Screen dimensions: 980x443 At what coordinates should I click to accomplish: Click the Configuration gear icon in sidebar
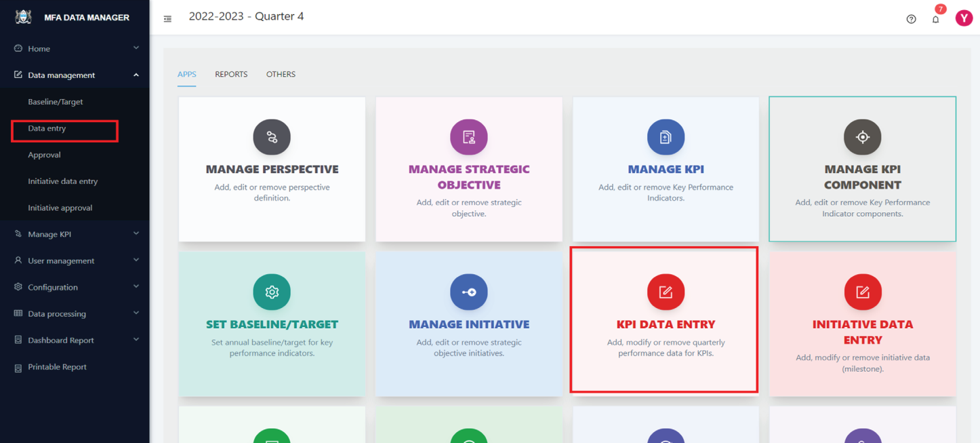coord(18,287)
